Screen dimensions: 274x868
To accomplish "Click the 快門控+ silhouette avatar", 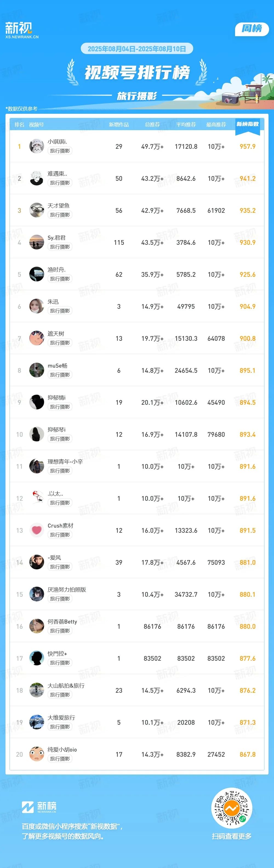I will (x=36, y=659).
